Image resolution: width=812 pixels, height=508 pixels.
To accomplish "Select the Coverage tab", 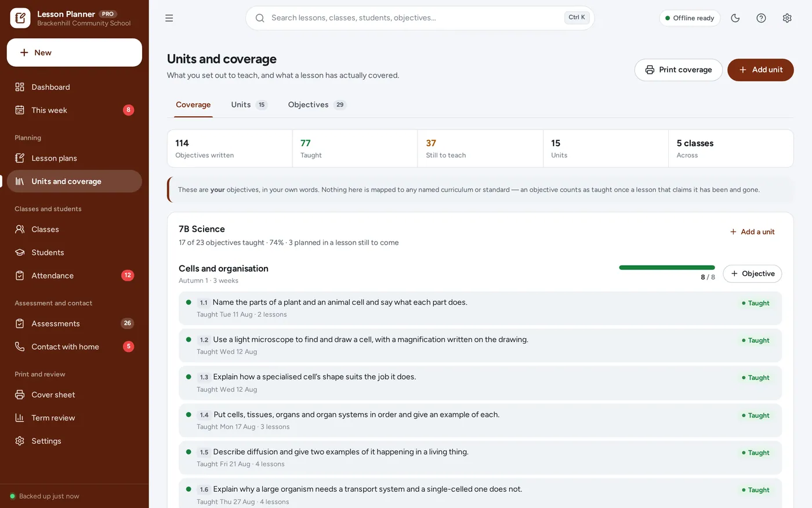I will (193, 105).
